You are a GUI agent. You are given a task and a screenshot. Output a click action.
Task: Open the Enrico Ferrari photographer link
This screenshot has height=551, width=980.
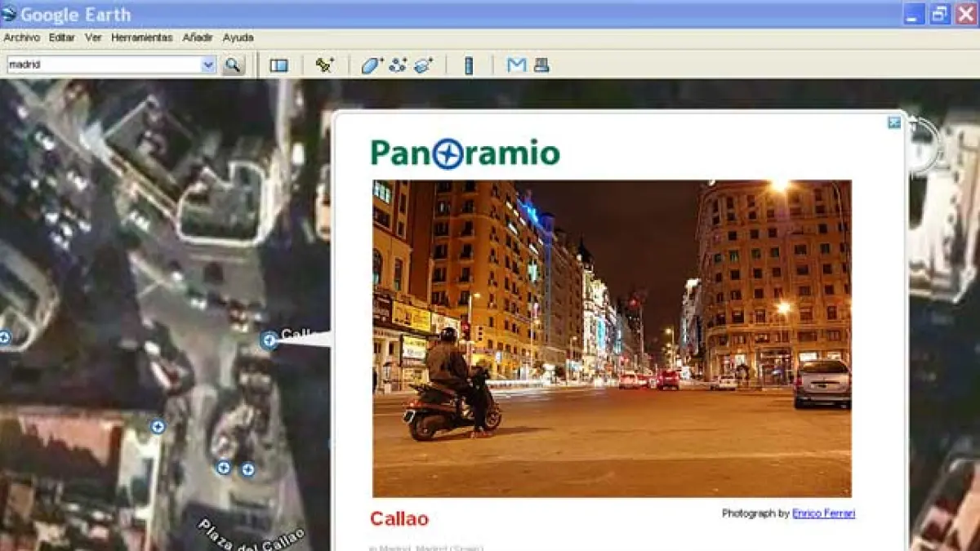(x=823, y=513)
